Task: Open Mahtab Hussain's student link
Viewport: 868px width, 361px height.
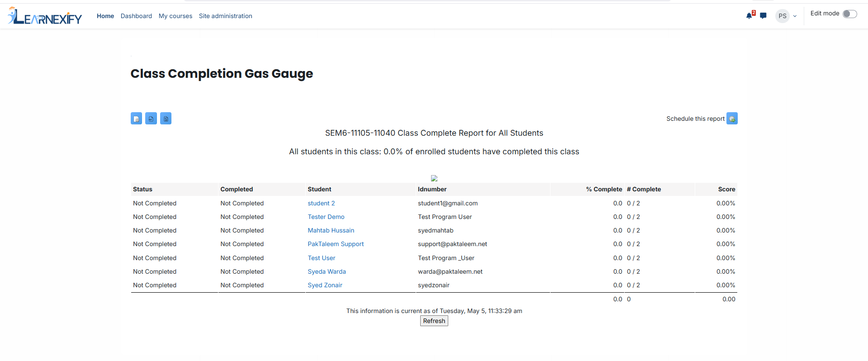Action: (x=331, y=230)
